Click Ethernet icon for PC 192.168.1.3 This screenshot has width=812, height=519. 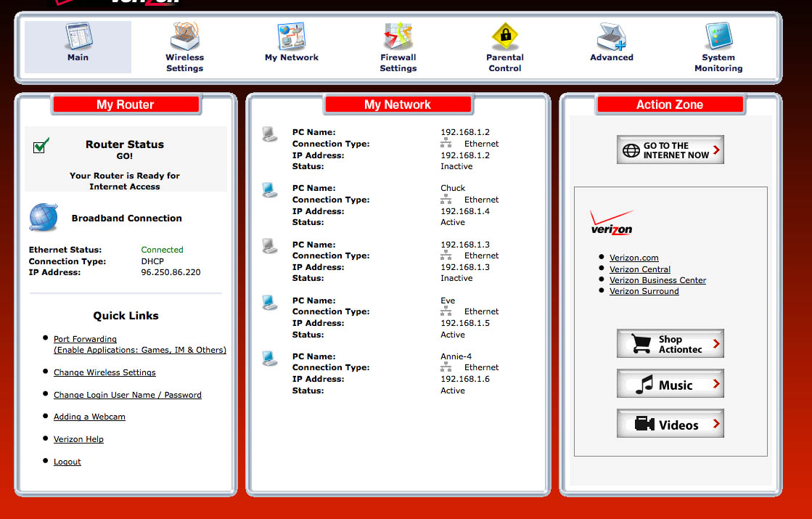[x=446, y=256]
